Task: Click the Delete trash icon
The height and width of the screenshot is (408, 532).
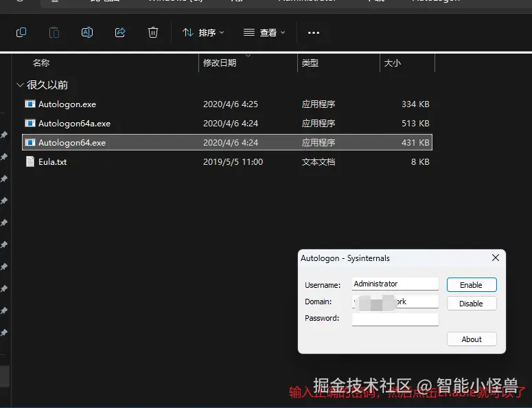Action: pos(153,32)
